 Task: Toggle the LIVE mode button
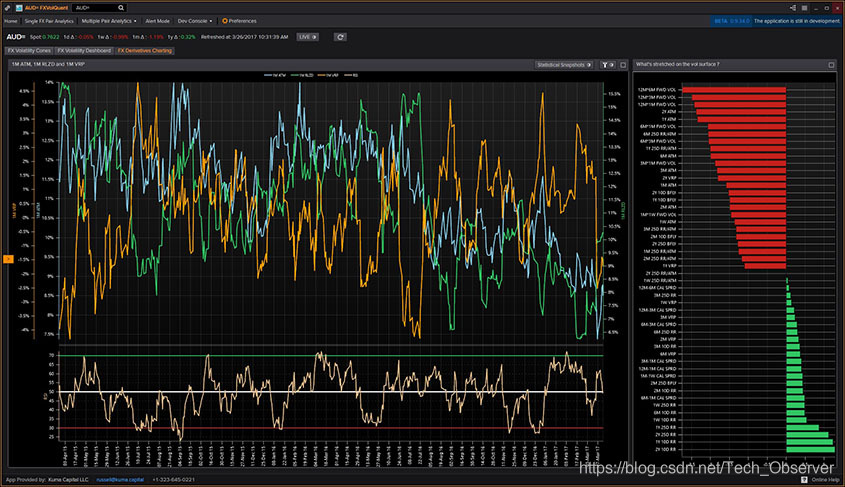(307, 37)
